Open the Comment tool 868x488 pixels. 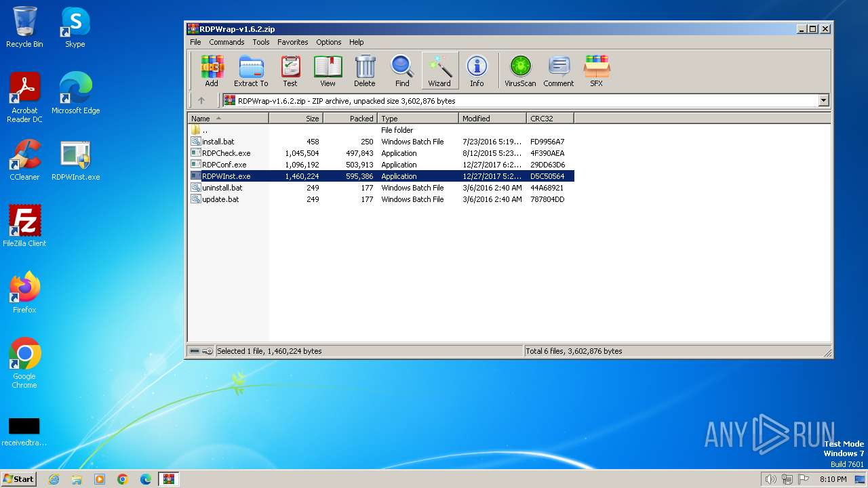click(x=559, y=71)
